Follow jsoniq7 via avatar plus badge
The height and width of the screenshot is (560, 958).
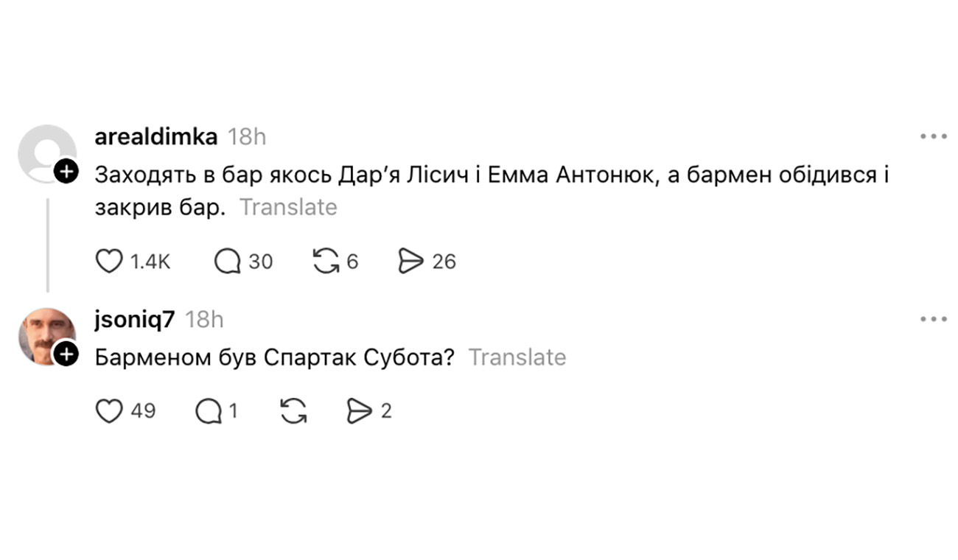pyautogui.click(x=66, y=355)
